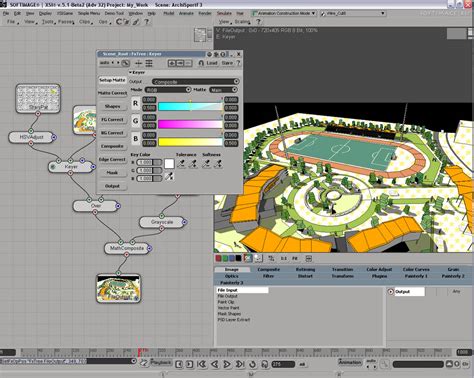Open the Output Composite dropdown in Keyer
This screenshot has width=474, height=378.
196,82
